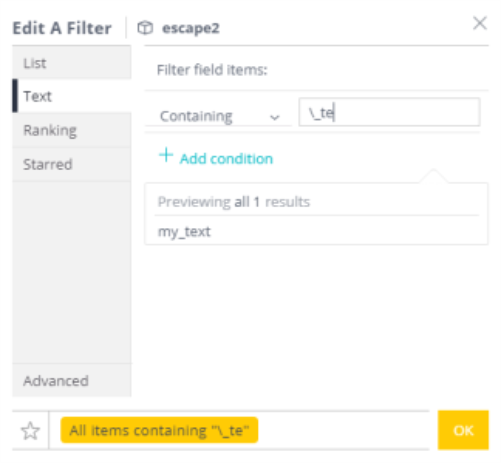Screen dimensions: 501x463
Task: Click the chevron arrow of Containing selector
Action: (x=275, y=117)
